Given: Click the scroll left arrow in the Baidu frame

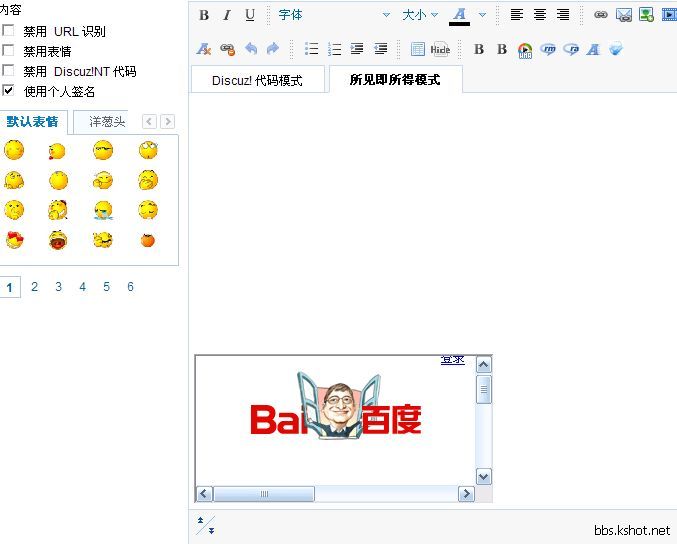Looking at the screenshot, I should 205,493.
